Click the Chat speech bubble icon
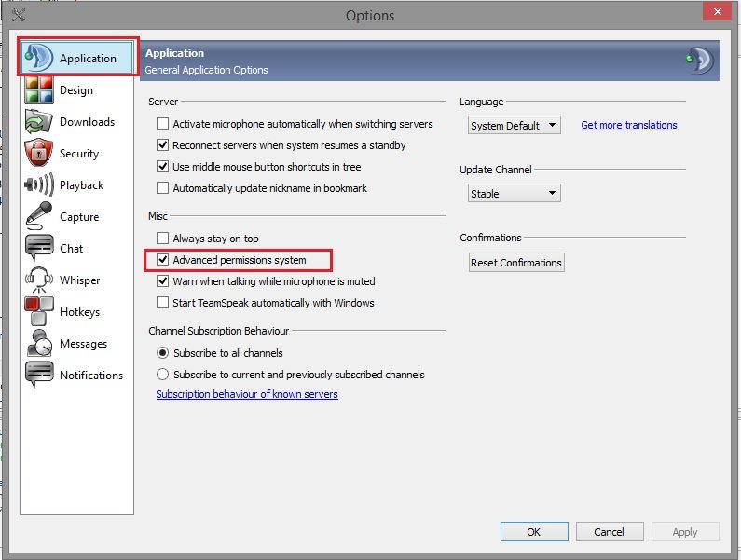 coord(39,248)
